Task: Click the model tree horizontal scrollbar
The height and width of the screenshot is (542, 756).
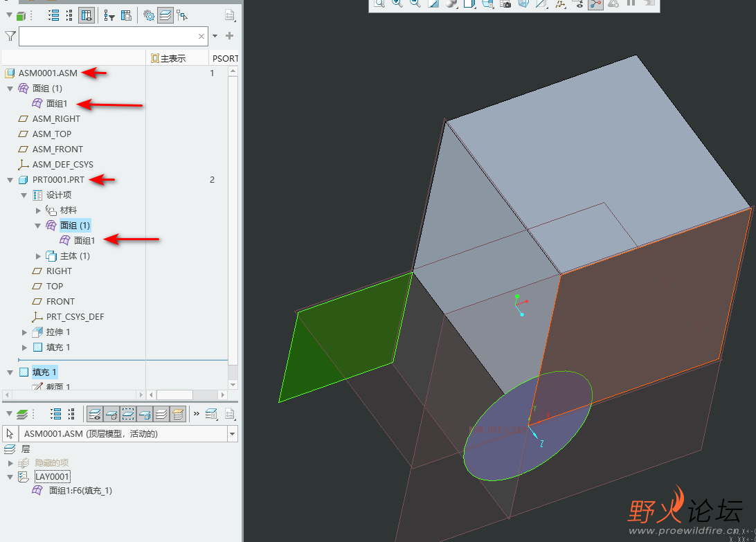Action: pos(73,395)
